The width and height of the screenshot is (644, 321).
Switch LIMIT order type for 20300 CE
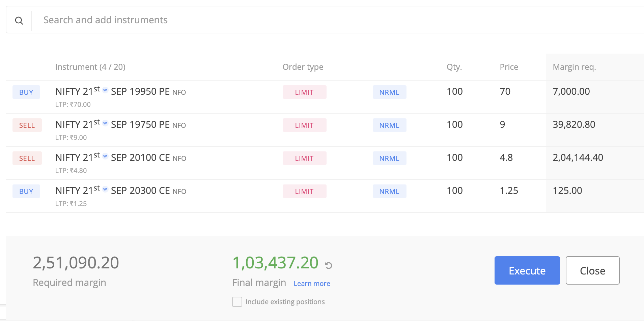click(304, 191)
